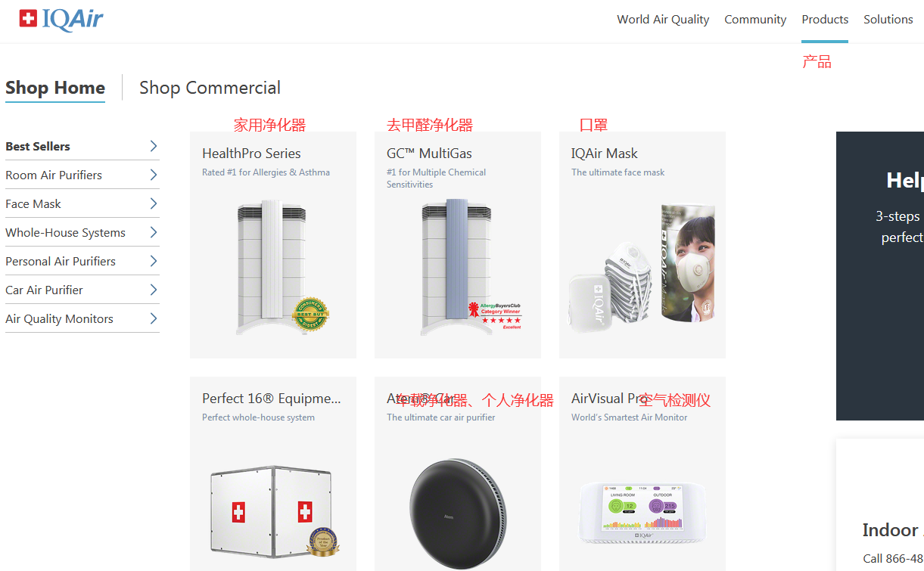Image resolution: width=924 pixels, height=571 pixels.
Task: Open the Community menu item
Action: tap(755, 20)
